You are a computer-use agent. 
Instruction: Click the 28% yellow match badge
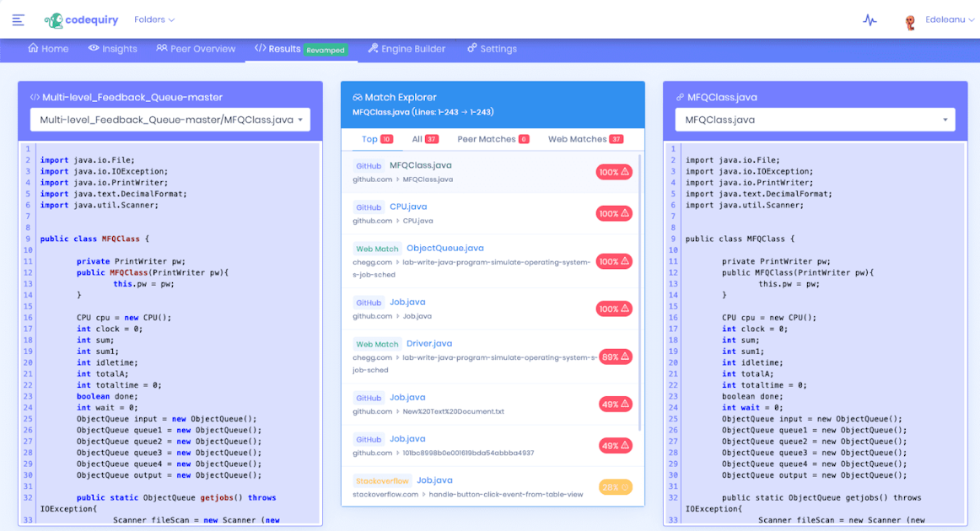point(615,486)
